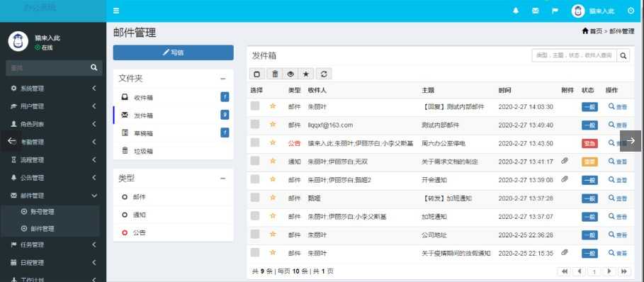Expand 流程管理 in the sidebar
The image size is (644, 282).
(x=53, y=159)
